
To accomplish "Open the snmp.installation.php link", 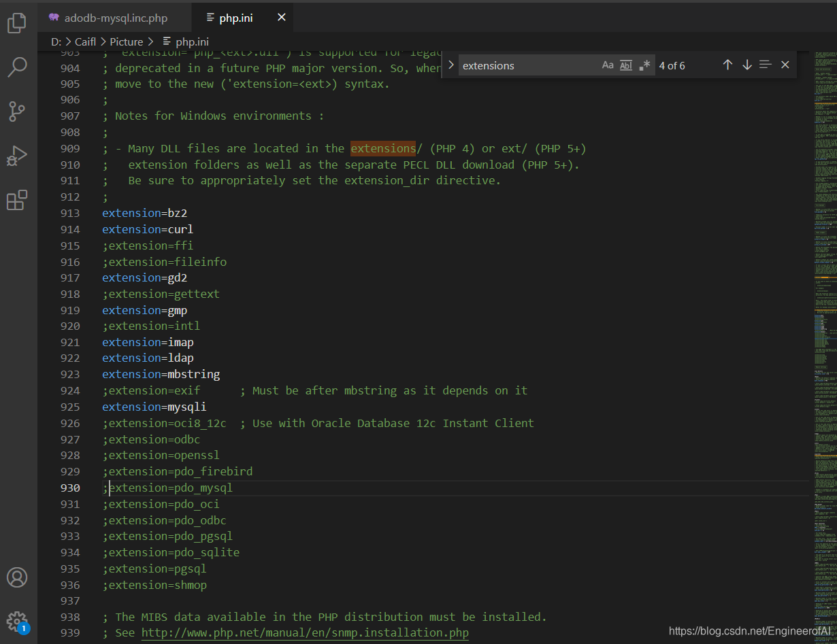I will pos(305,633).
